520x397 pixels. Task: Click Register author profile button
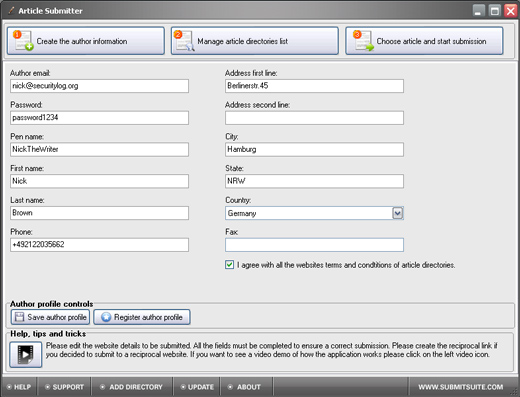pyautogui.click(x=142, y=317)
